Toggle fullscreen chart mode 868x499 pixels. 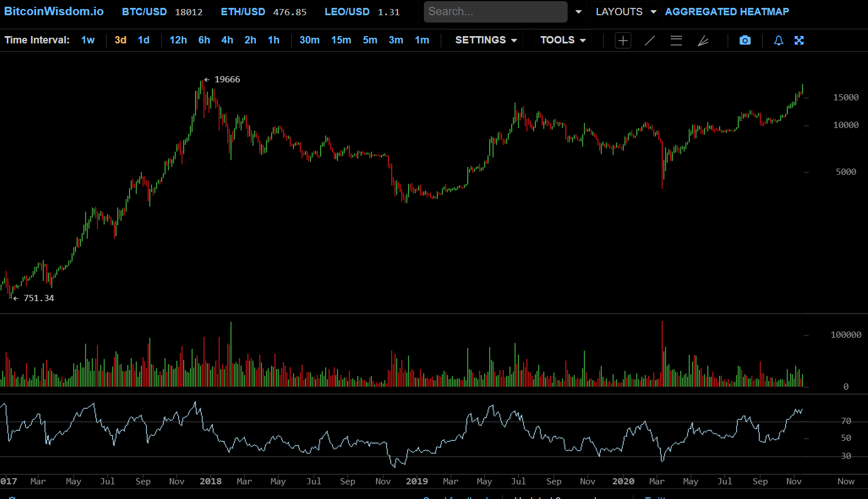(x=799, y=41)
